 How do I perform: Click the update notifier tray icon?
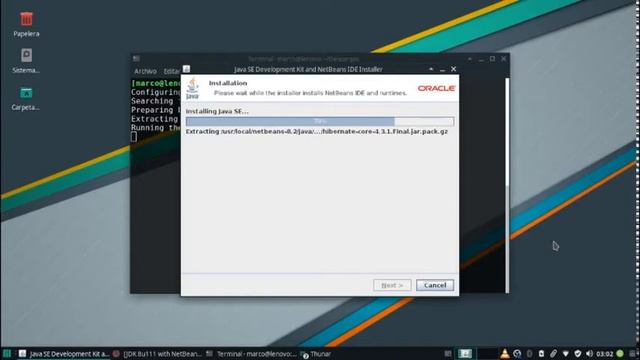click(x=517, y=353)
